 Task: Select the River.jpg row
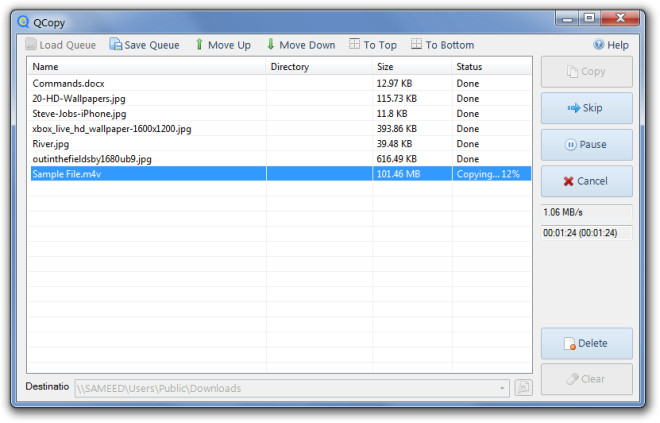coord(281,144)
